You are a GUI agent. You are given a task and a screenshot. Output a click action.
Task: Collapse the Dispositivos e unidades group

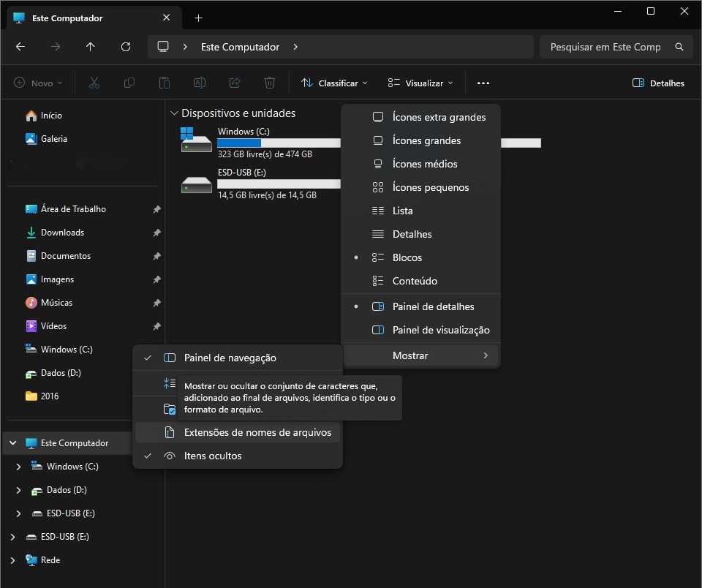174,113
